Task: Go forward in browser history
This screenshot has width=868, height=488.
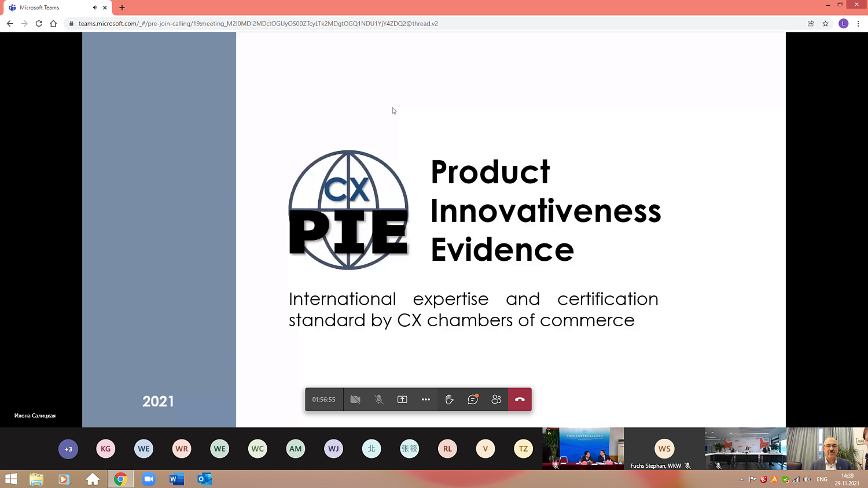Action: (24, 24)
